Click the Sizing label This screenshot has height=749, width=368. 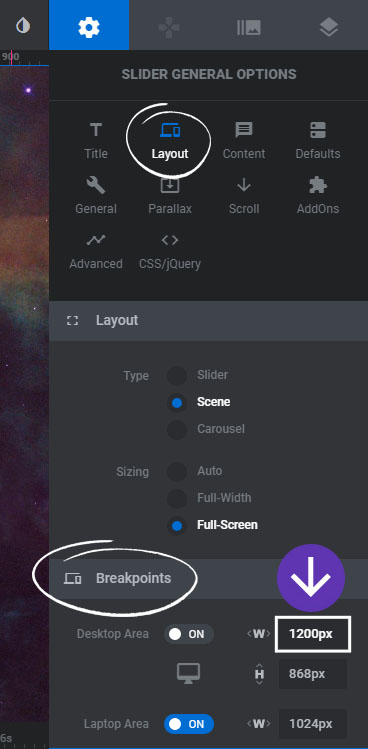[x=132, y=472]
